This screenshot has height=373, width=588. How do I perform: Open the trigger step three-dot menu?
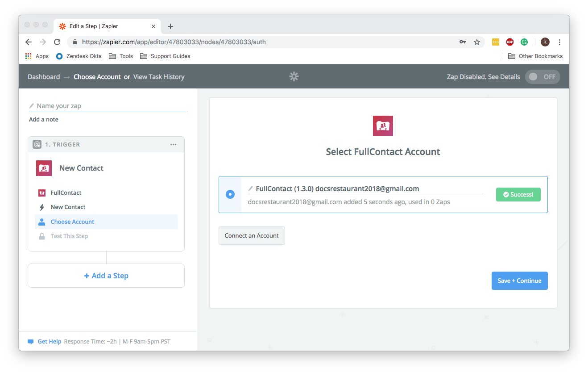173,144
